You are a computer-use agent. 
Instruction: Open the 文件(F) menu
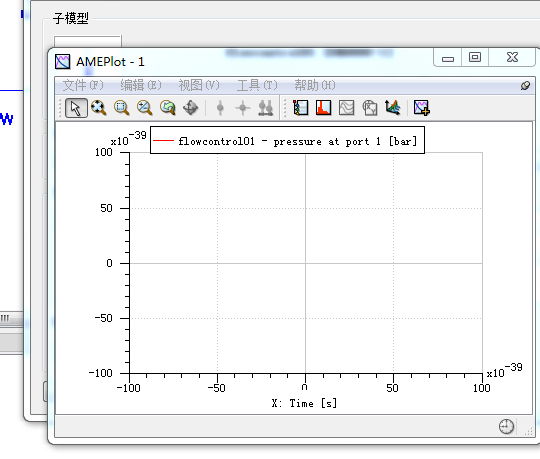(83, 85)
